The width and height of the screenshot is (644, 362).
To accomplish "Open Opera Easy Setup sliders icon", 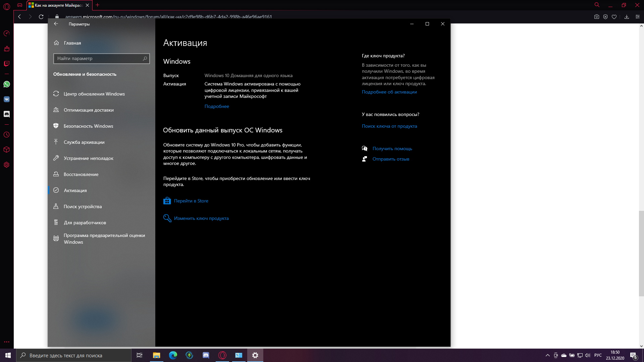I will (x=638, y=17).
